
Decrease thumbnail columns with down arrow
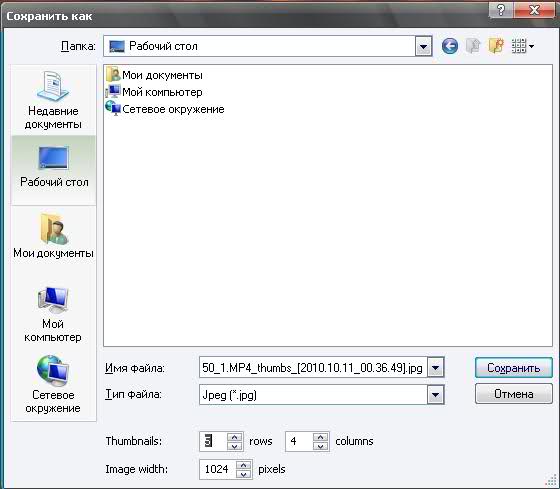[320, 446]
